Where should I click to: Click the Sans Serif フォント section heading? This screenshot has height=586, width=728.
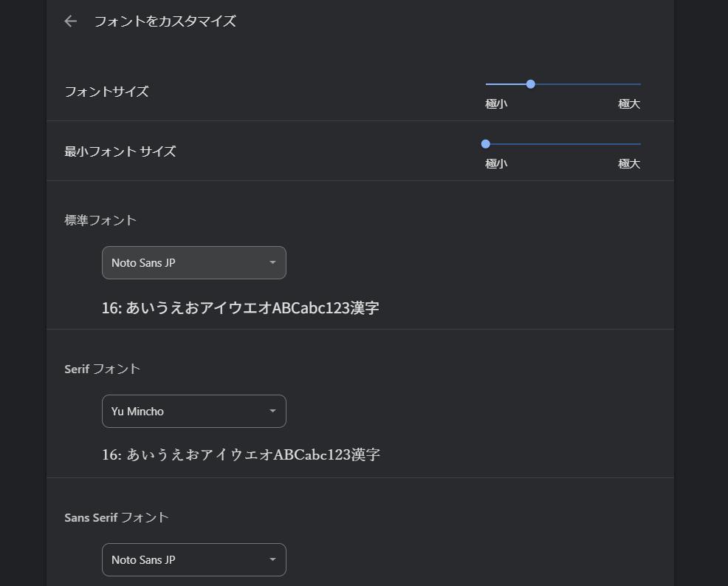coord(115,517)
